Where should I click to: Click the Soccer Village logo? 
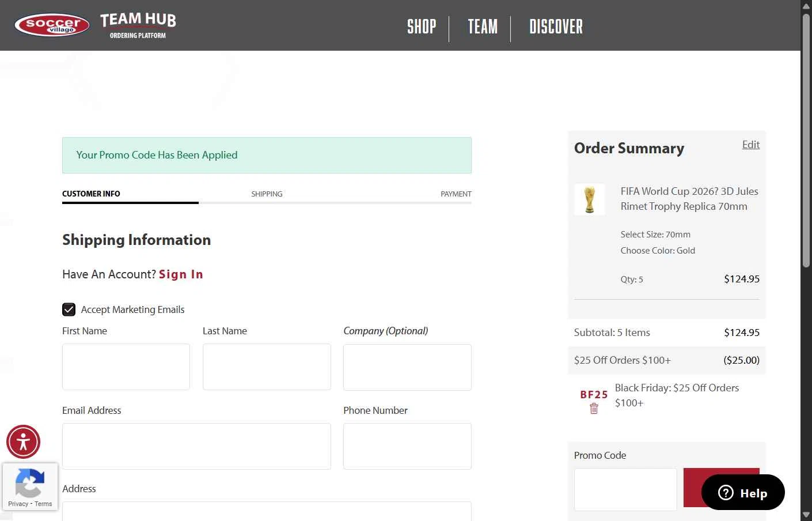pyautogui.click(x=52, y=25)
